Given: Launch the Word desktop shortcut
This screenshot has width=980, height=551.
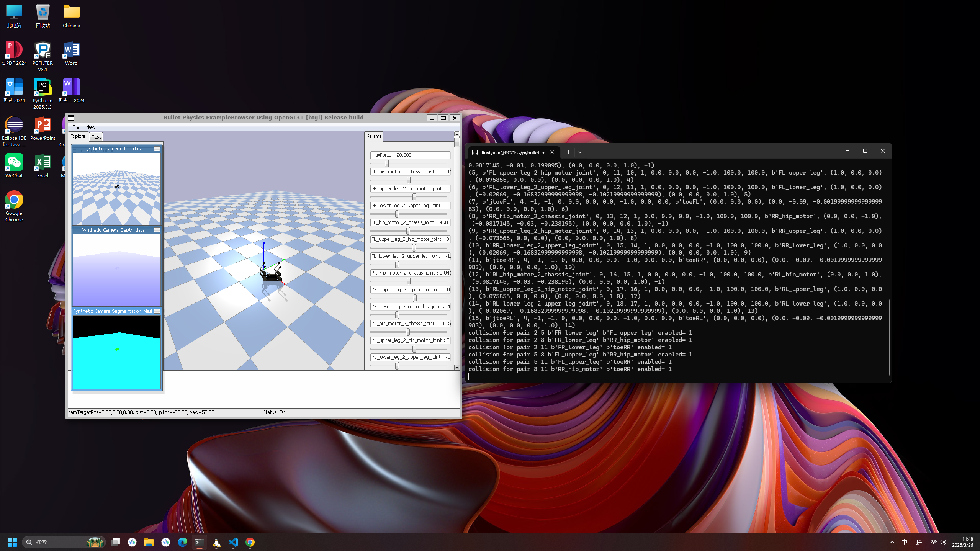Looking at the screenshot, I should point(71,54).
